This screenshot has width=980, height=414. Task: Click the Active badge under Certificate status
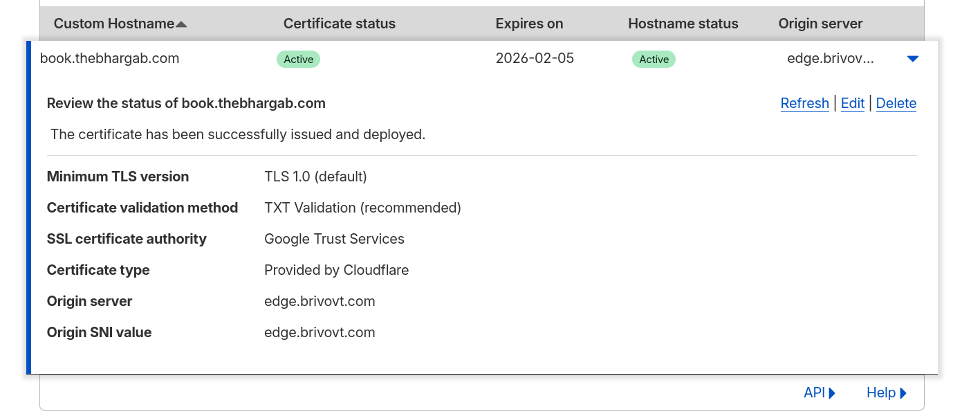[x=298, y=60]
